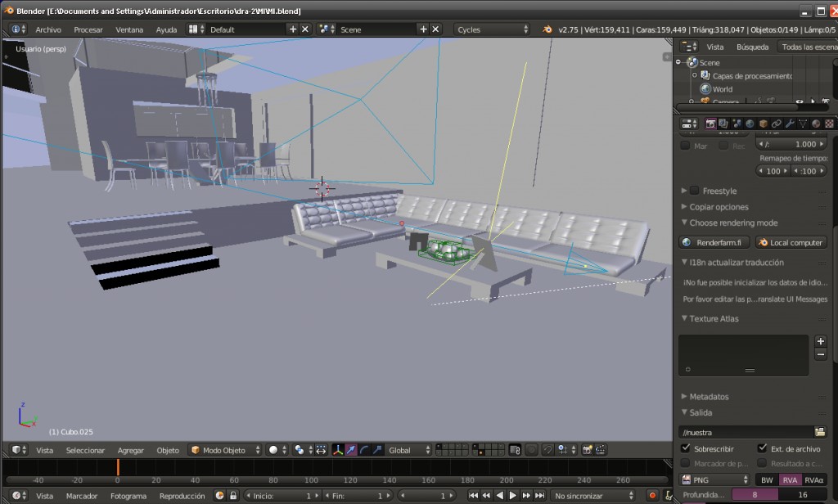Click the folder icon beside output path

819,431
